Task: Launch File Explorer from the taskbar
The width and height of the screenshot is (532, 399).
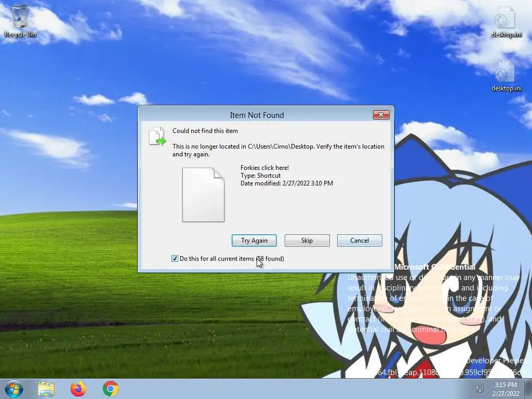Action: click(x=46, y=389)
